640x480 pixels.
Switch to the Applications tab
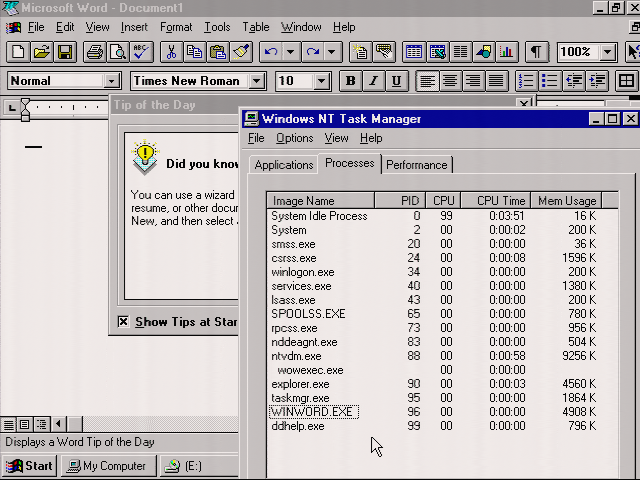[x=284, y=165]
